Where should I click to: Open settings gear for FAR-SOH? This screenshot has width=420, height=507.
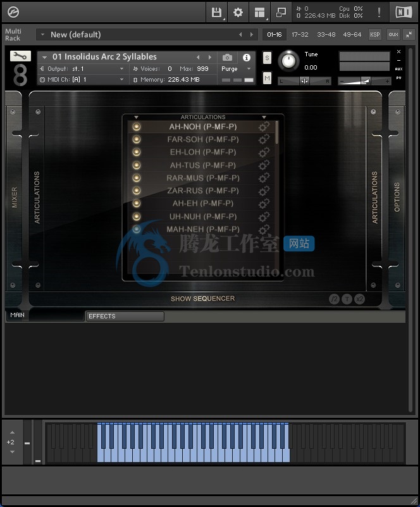[x=264, y=139]
